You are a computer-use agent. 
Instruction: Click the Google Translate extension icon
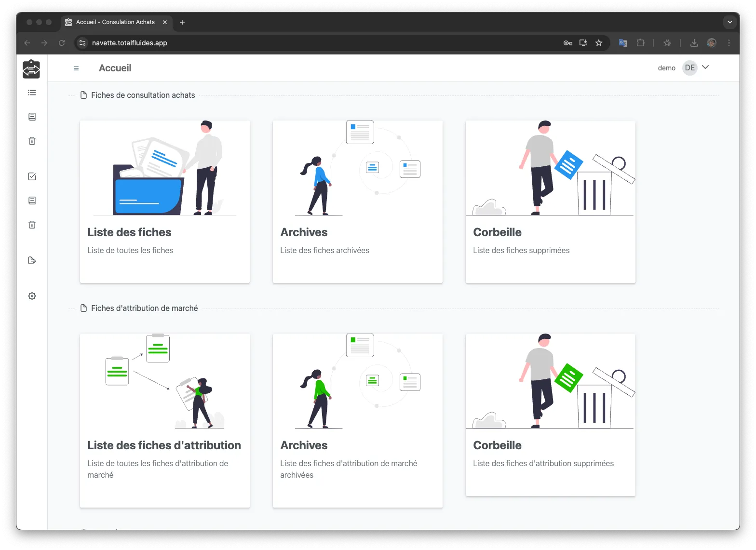[x=623, y=43]
